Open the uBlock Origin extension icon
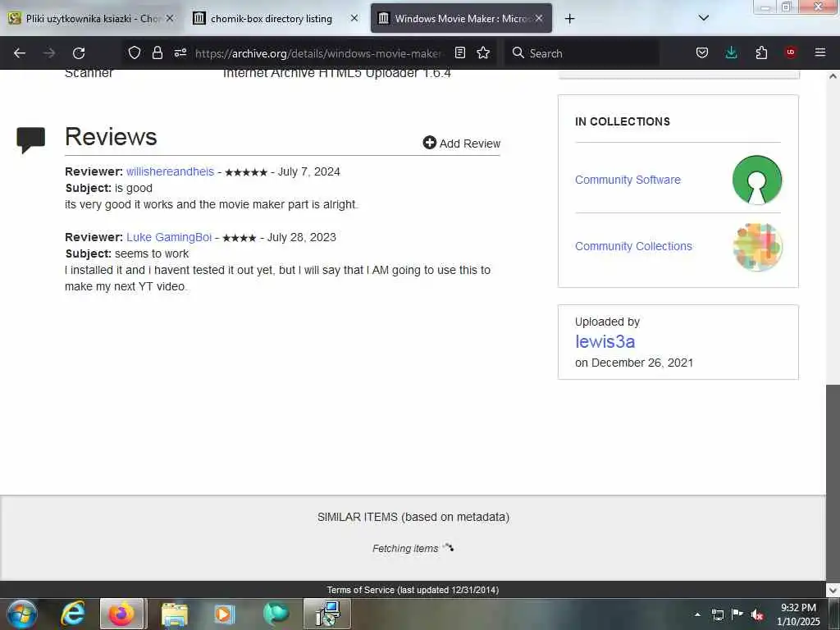840x630 pixels. point(790,52)
